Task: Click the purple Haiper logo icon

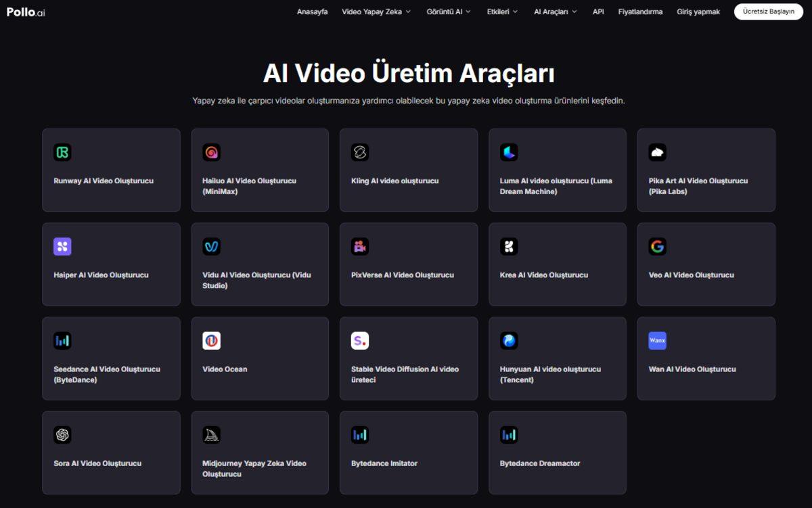Action: click(x=62, y=246)
